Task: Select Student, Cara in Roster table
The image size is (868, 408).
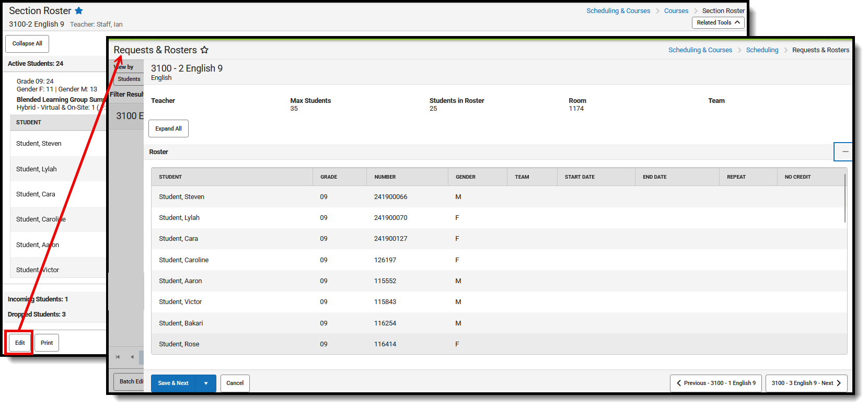Action: point(178,239)
